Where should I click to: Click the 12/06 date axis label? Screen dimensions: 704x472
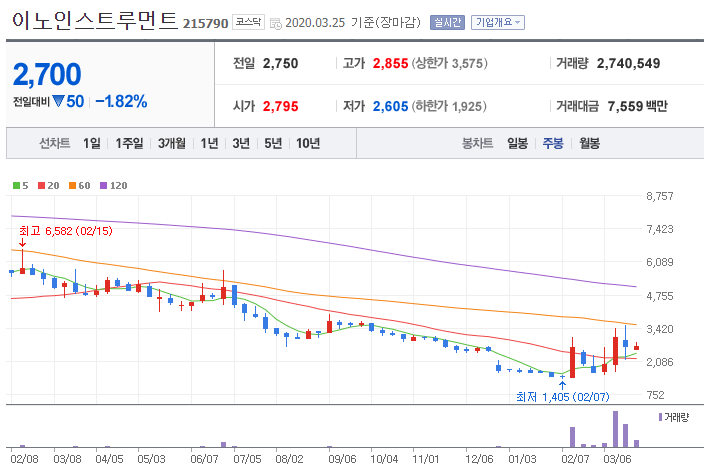pyautogui.click(x=479, y=459)
